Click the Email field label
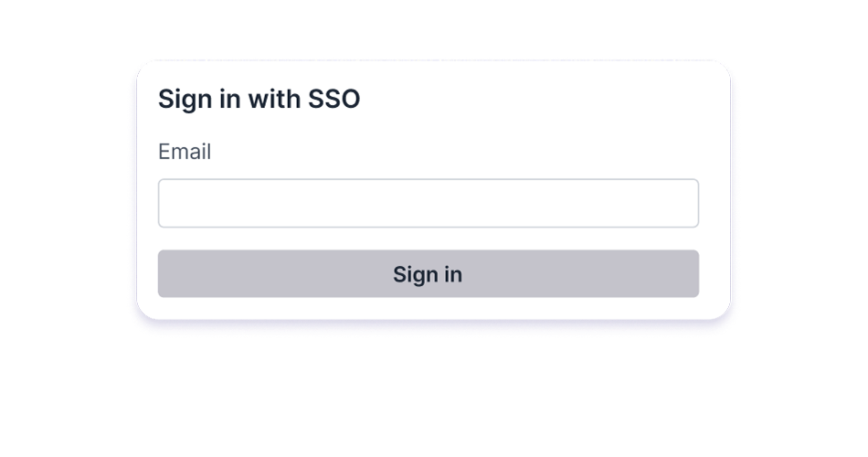Screen dimensions: 868x457 click(185, 152)
